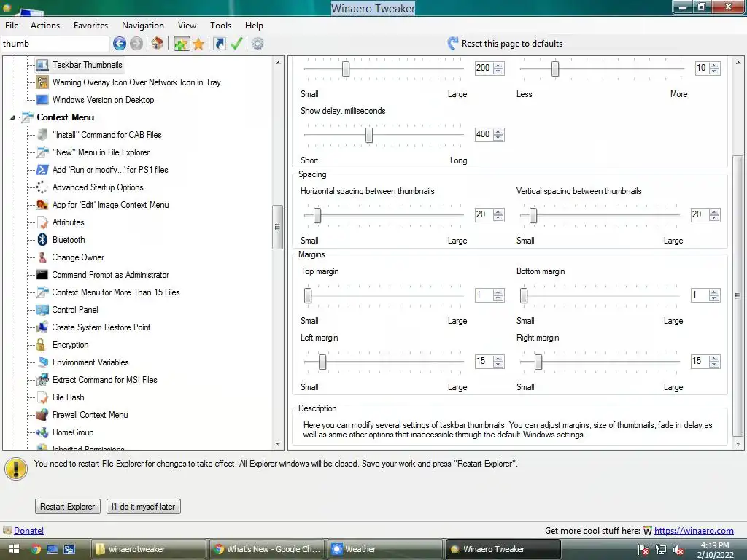Click the Encryption lock icon

(41, 345)
